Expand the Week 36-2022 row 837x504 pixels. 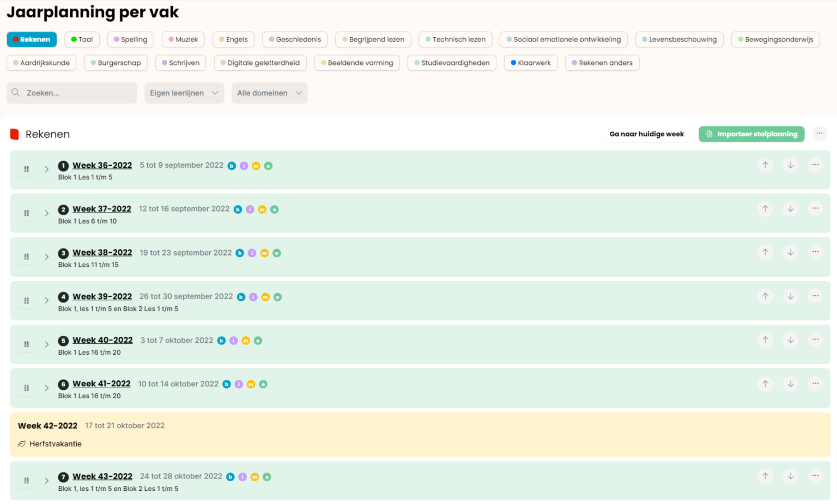tap(47, 169)
